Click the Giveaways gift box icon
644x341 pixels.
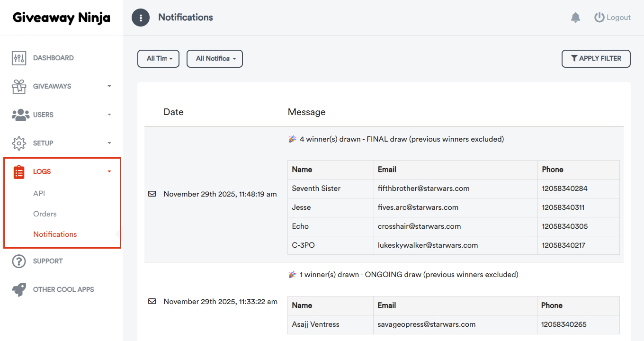tap(19, 87)
